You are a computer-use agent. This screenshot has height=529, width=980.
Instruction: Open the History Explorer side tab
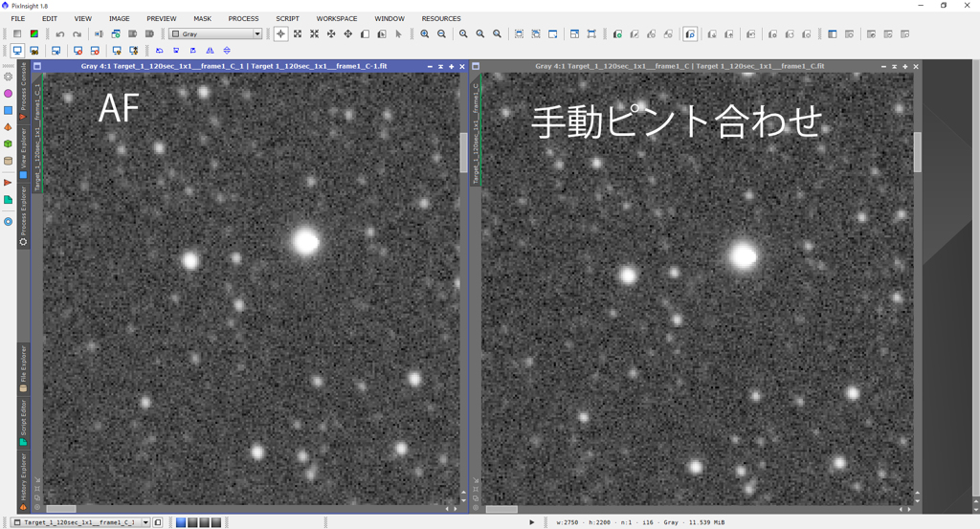point(23,481)
